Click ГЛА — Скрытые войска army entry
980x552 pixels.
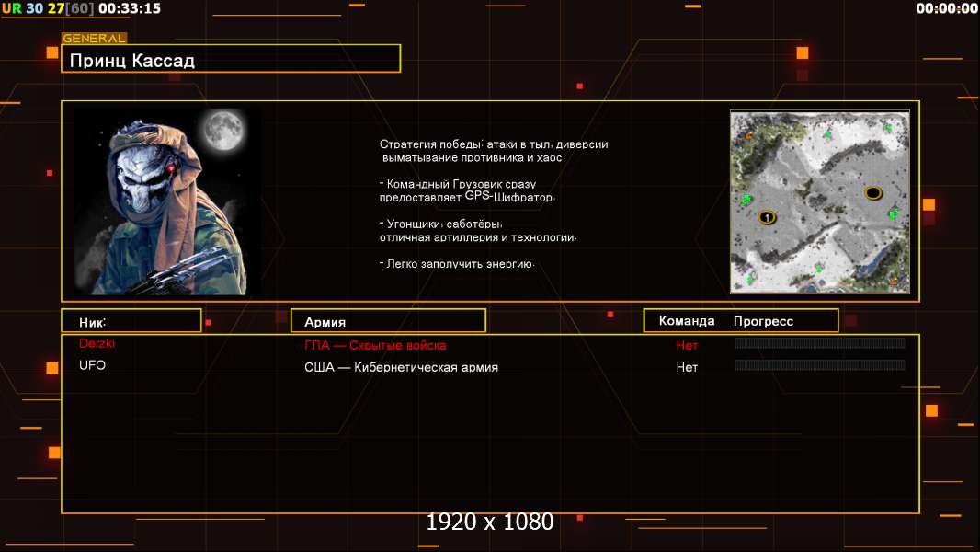click(x=375, y=345)
